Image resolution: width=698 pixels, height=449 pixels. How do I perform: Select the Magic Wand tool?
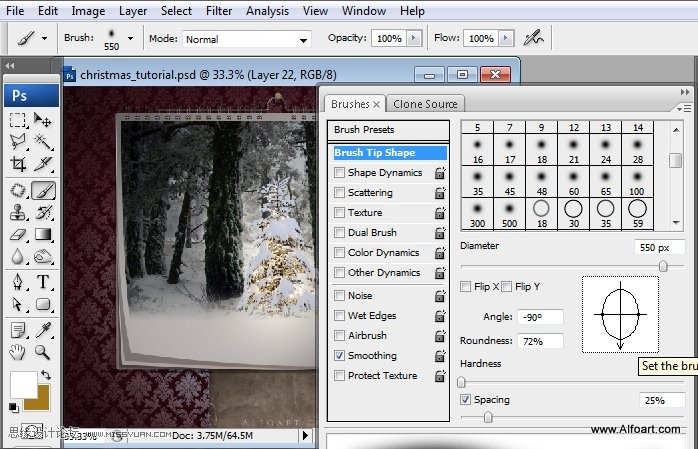(x=43, y=142)
